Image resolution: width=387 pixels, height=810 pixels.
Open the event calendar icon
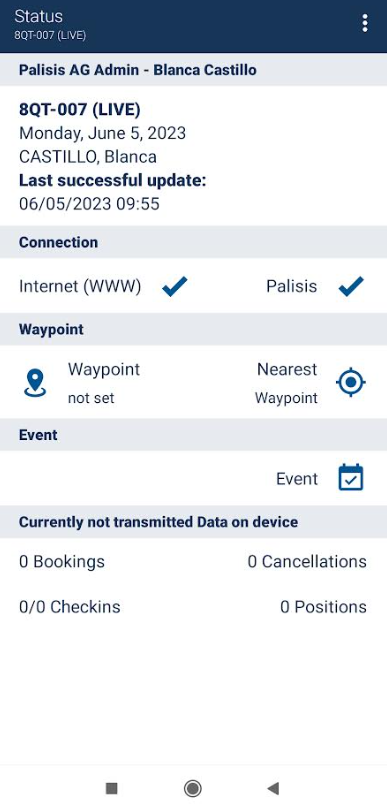click(351, 478)
